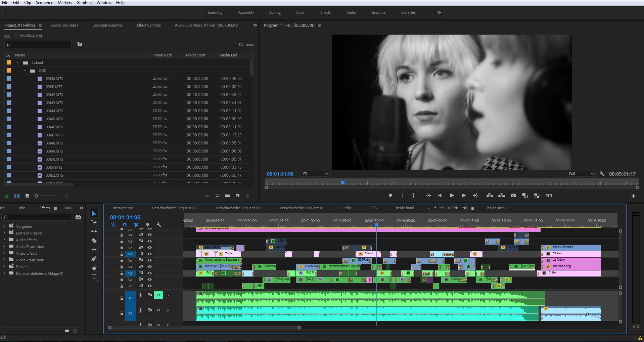644x342 pixels.
Task: Click the Export Frame camera icon
Action: (513, 196)
